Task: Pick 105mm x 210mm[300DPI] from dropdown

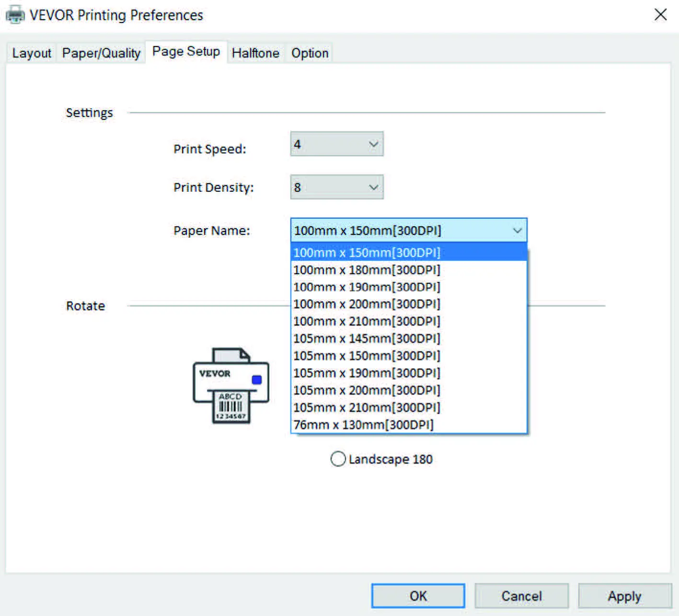Action: tap(409, 407)
